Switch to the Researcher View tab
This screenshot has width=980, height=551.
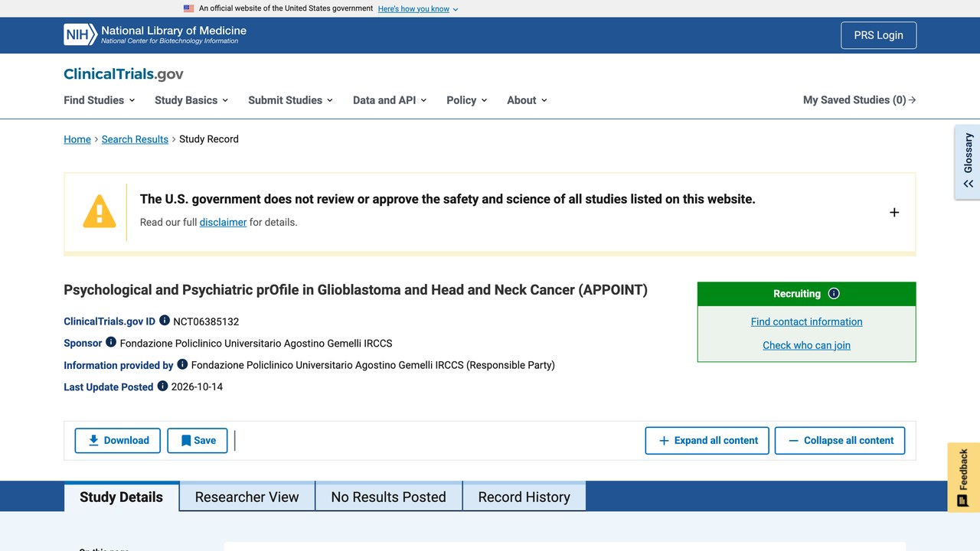pos(247,497)
